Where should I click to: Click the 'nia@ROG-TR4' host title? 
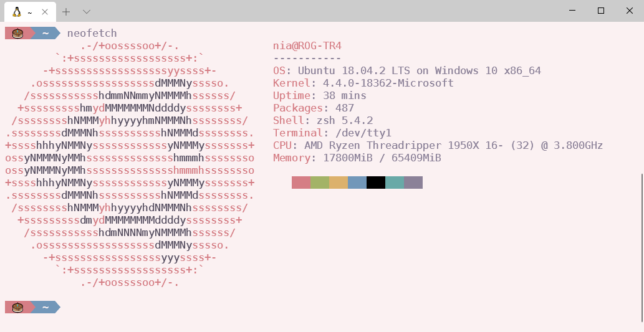click(307, 45)
